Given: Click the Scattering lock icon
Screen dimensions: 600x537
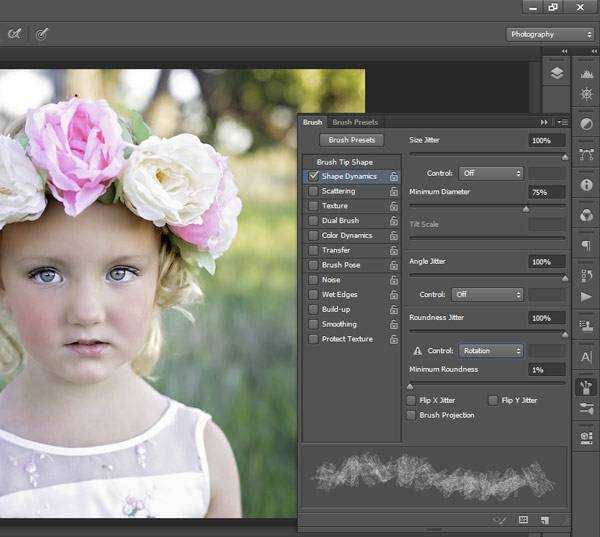Looking at the screenshot, I should click(x=394, y=191).
